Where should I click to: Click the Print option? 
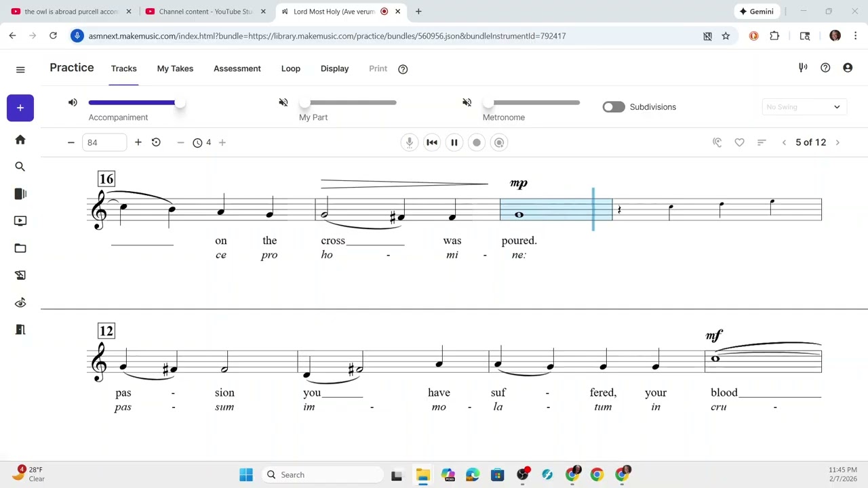pos(378,68)
